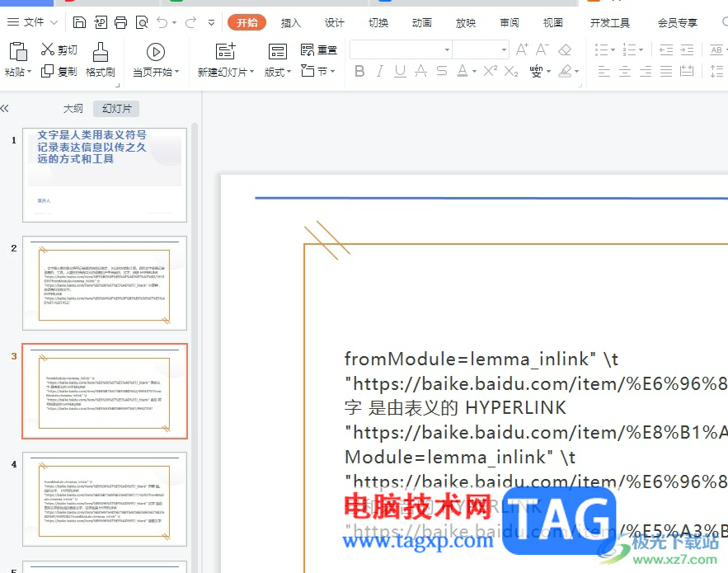Viewport: 728px width, 573px height.
Task: Toggle text shadow (A with lines) effect
Action: 420,71
